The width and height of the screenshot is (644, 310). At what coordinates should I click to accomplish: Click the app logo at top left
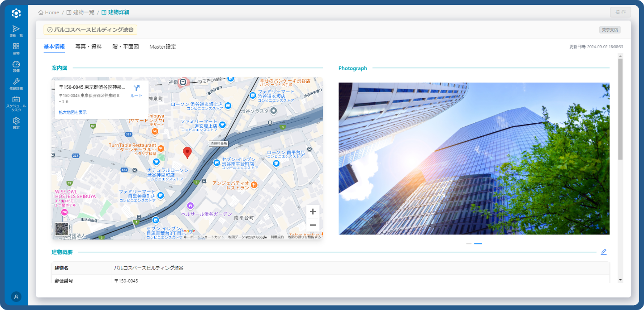point(16,13)
